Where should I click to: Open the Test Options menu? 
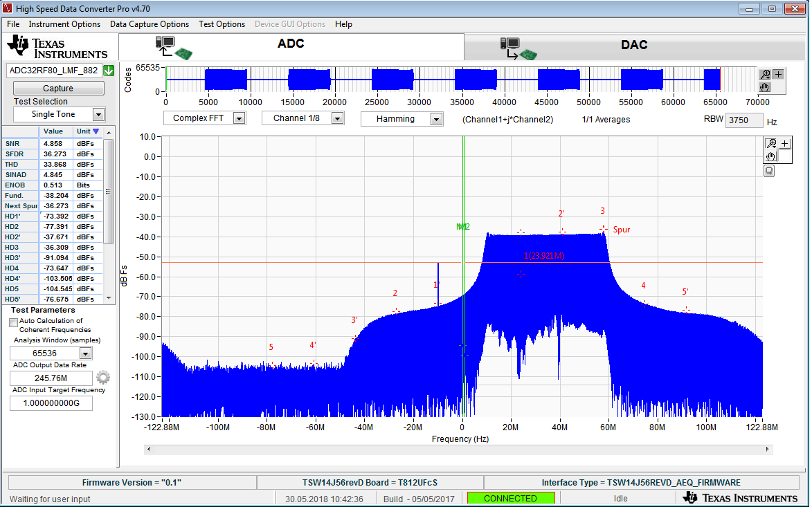222,24
